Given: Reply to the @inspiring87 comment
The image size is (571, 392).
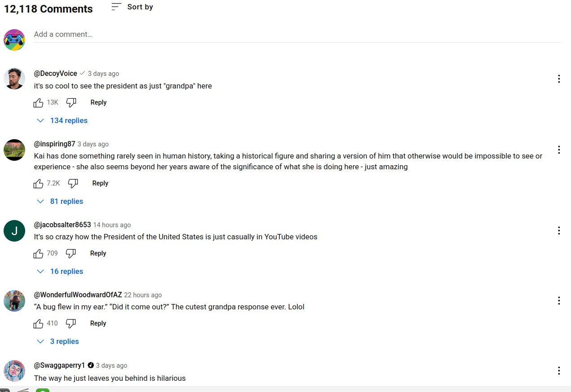Looking at the screenshot, I should click(100, 183).
